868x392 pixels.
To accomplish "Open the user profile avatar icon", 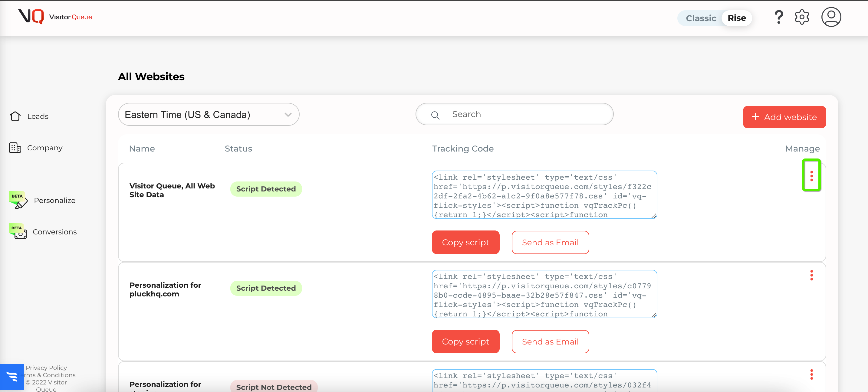I will pyautogui.click(x=831, y=17).
